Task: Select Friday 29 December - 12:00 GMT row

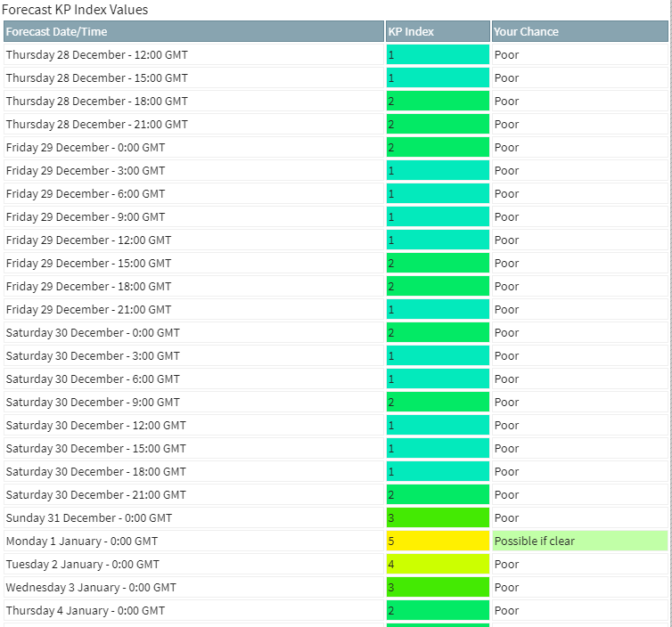Action: 336,240
